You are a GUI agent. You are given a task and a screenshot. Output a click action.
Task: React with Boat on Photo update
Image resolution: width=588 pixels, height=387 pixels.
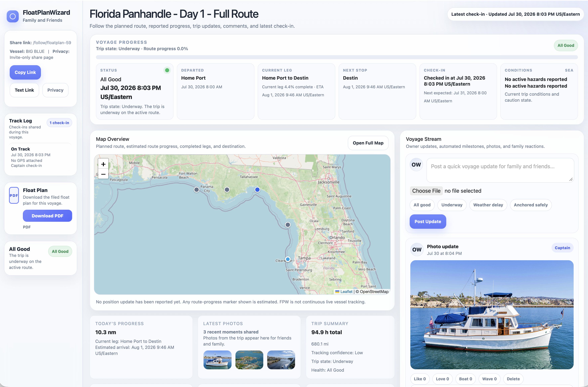pos(465,379)
